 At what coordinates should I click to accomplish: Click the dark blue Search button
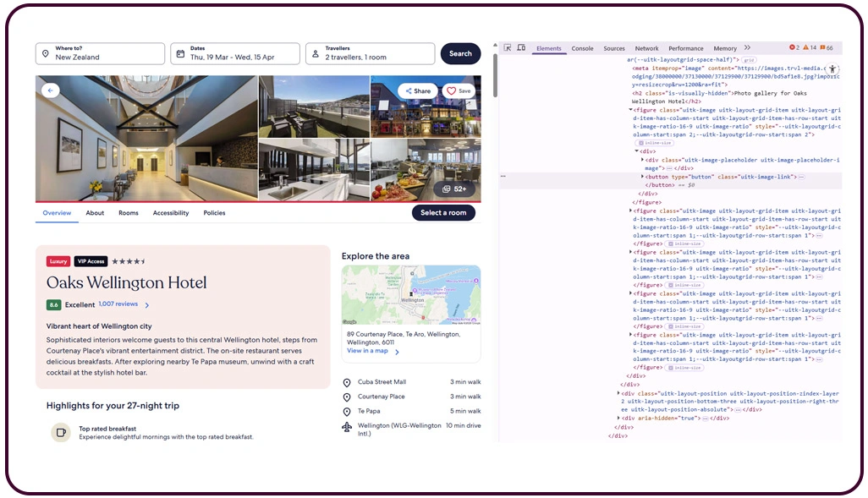(460, 53)
